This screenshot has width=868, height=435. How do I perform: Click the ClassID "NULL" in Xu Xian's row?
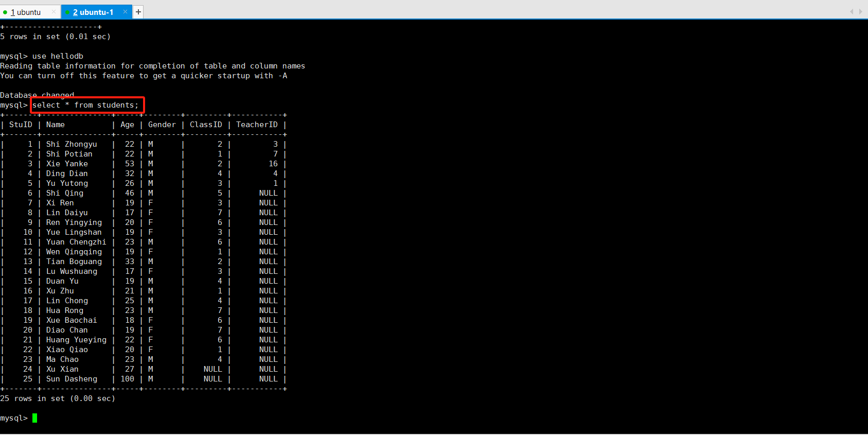pyautogui.click(x=213, y=369)
